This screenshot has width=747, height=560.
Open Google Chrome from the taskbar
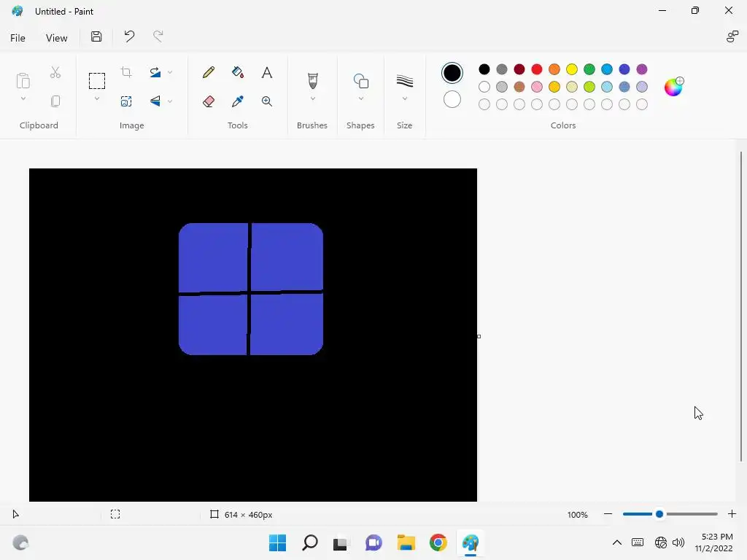(x=438, y=542)
